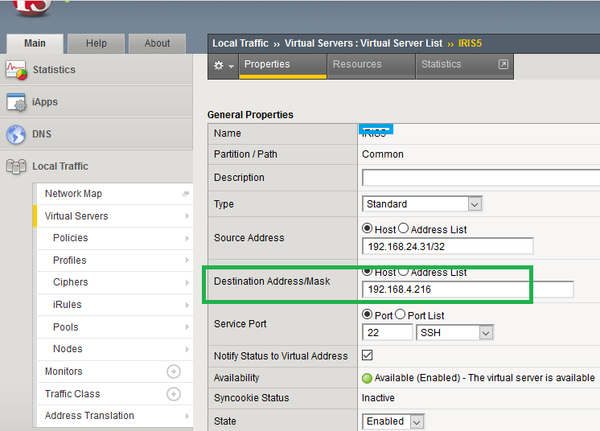The width and height of the screenshot is (600, 431).
Task: Switch to the Help tab
Action: tap(96, 43)
